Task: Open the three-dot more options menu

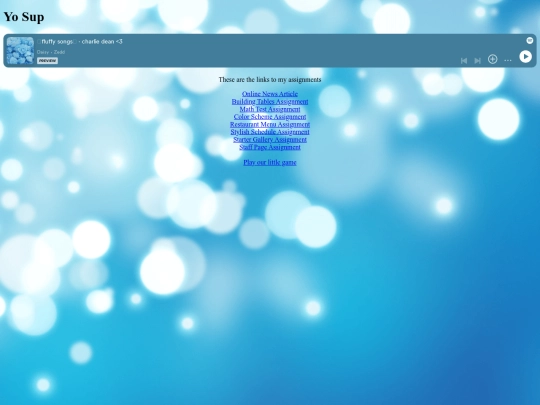Action: tap(508, 60)
